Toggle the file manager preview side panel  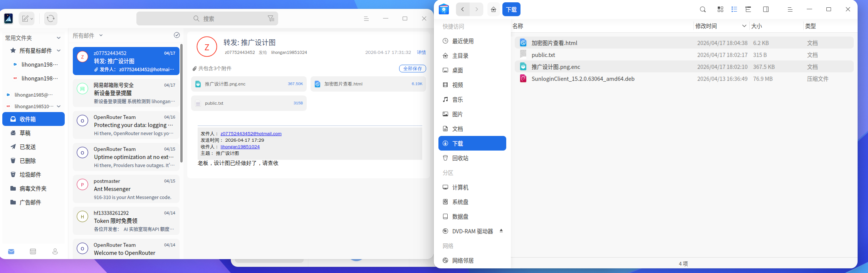766,9
